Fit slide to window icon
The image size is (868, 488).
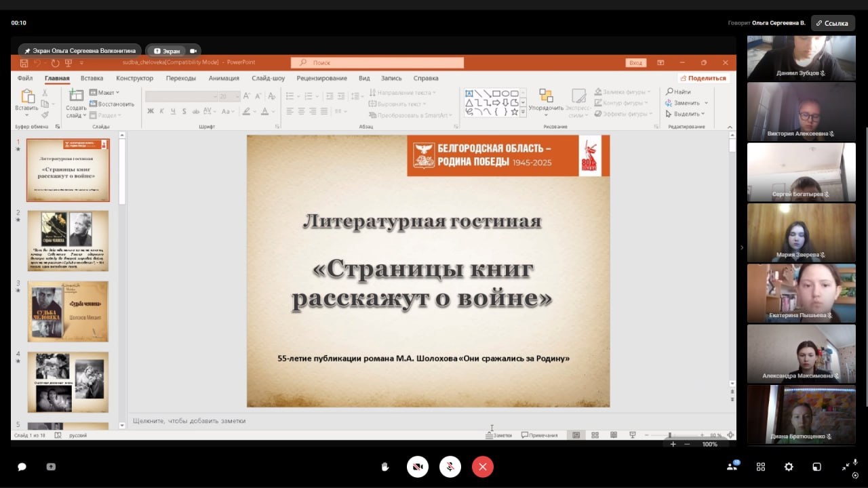730,435
